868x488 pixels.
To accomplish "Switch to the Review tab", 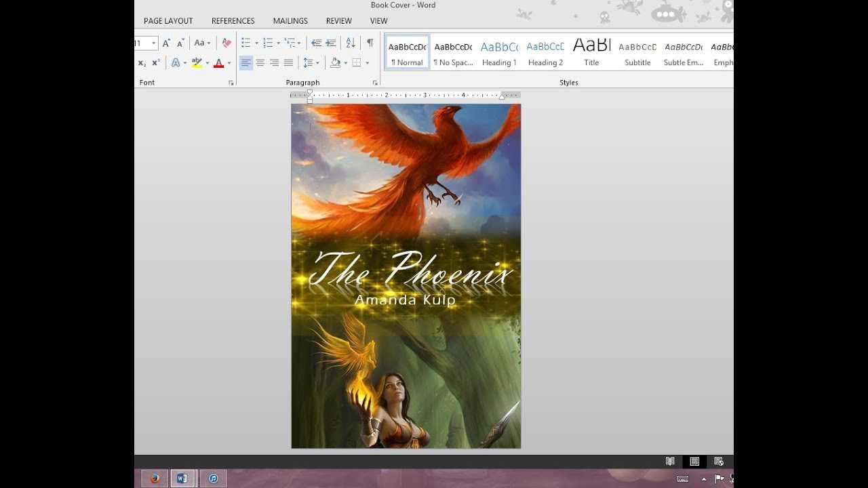I will 338,21.
